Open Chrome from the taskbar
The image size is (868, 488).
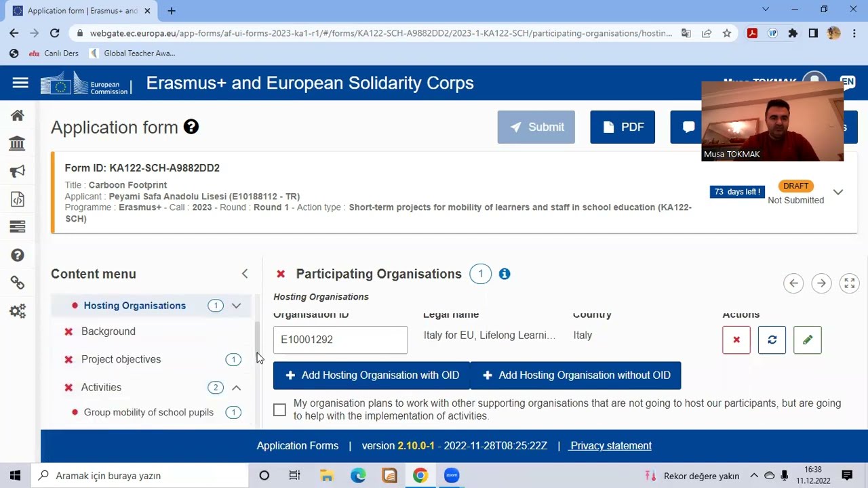point(420,475)
